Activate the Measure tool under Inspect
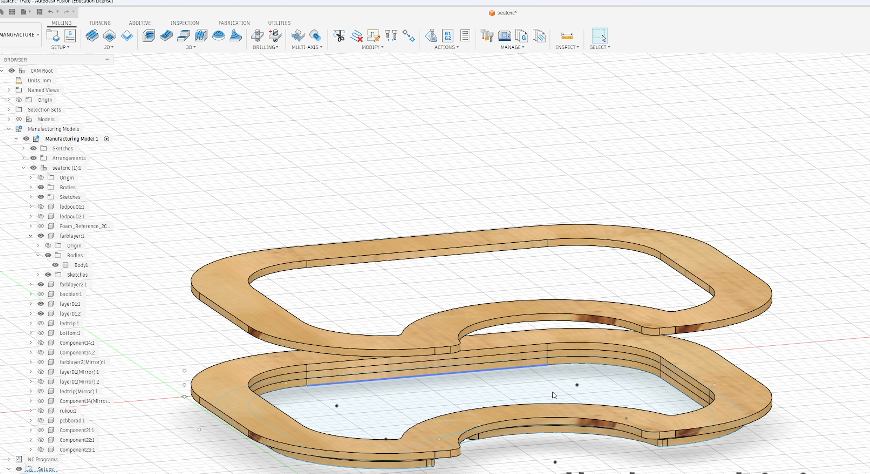 pos(566,36)
